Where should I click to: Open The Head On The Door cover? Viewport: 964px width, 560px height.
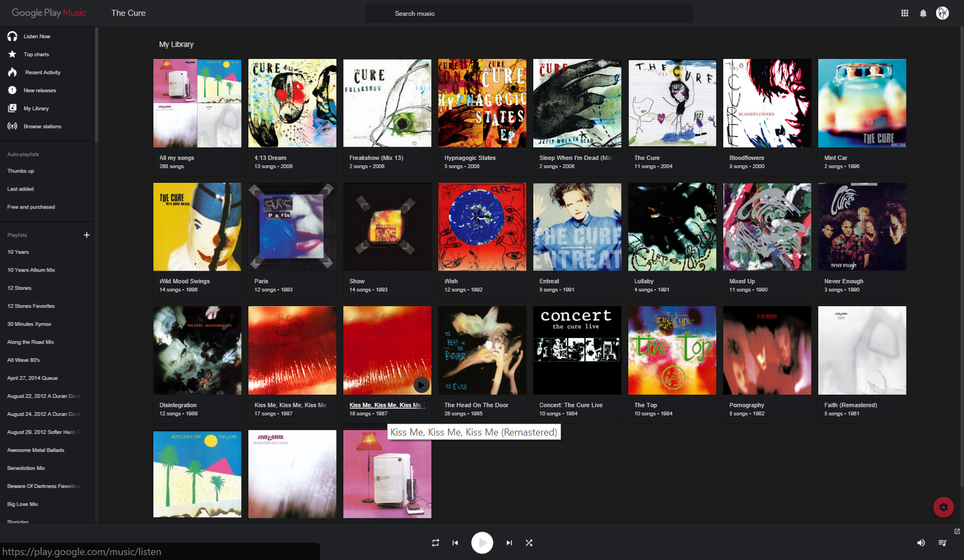[x=482, y=350]
